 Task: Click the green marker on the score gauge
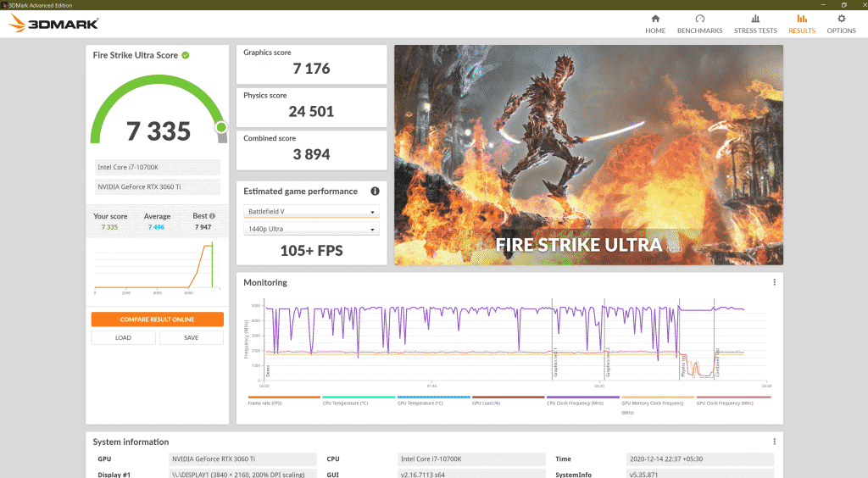coord(221,127)
